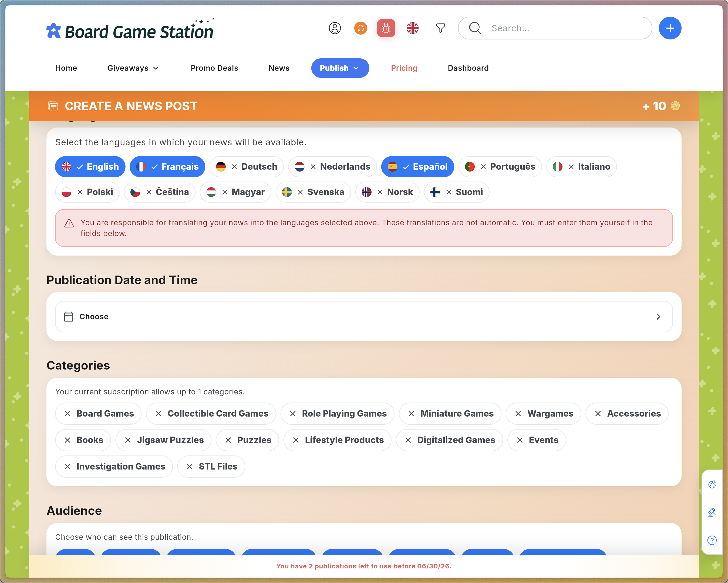Click the orange refresh sync icon
The height and width of the screenshot is (583, 728).
tap(360, 28)
